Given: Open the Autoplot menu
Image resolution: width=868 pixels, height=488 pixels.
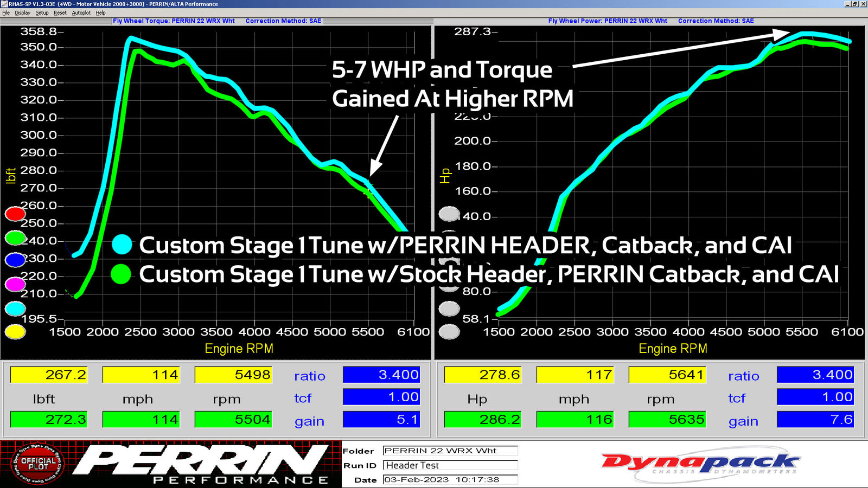Looking at the screenshot, I should 81,12.
